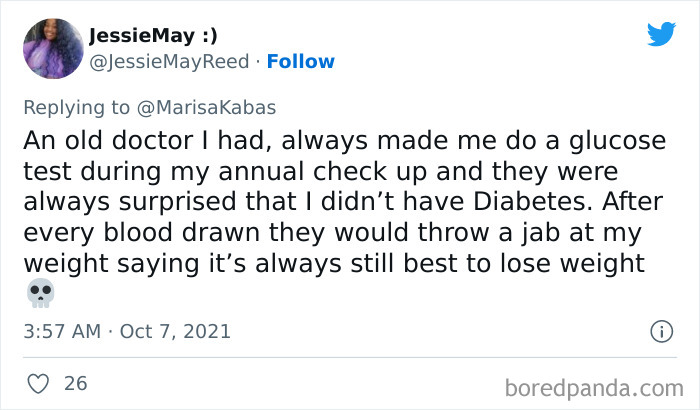
Task: Open JessieMay's profile avatar picture
Action: [51, 48]
